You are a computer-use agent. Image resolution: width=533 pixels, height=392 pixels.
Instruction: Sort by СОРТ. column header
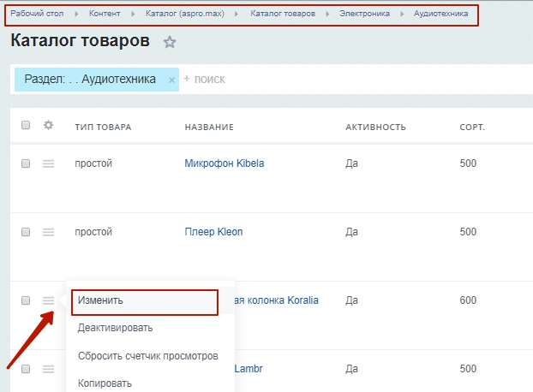[472, 128]
